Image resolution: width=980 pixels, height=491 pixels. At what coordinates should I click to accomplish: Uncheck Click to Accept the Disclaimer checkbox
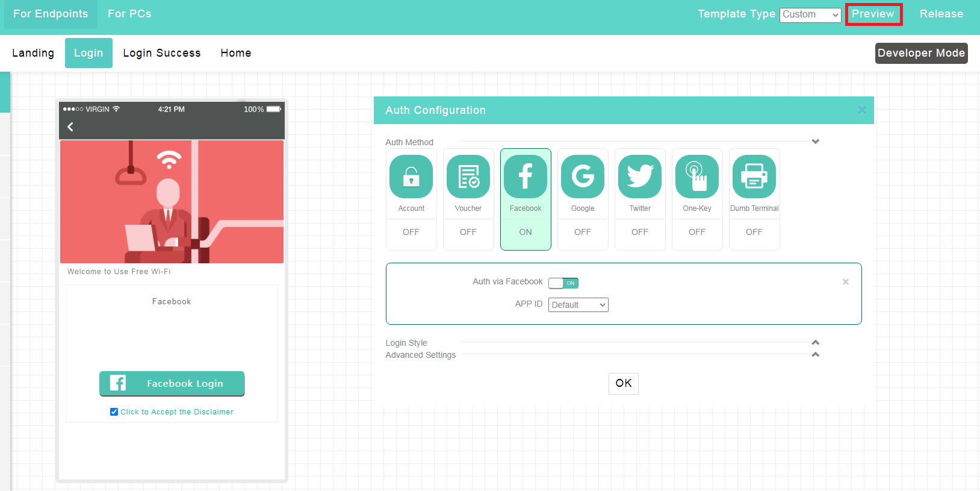pyautogui.click(x=114, y=412)
